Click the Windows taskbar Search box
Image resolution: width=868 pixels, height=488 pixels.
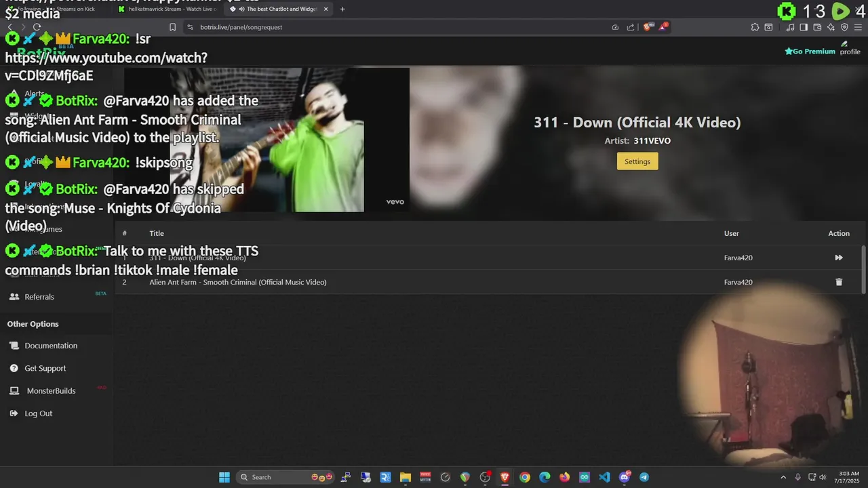pos(287,477)
